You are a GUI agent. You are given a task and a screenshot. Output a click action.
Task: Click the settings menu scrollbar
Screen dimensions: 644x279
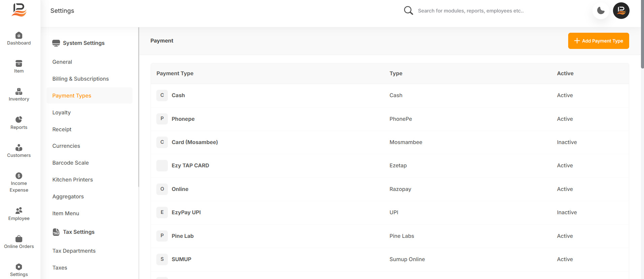click(x=139, y=107)
